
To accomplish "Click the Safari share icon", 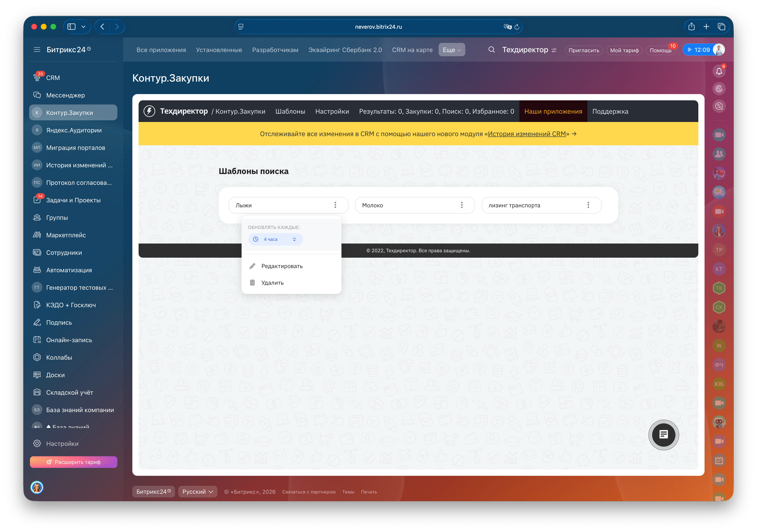I will pyautogui.click(x=691, y=27).
